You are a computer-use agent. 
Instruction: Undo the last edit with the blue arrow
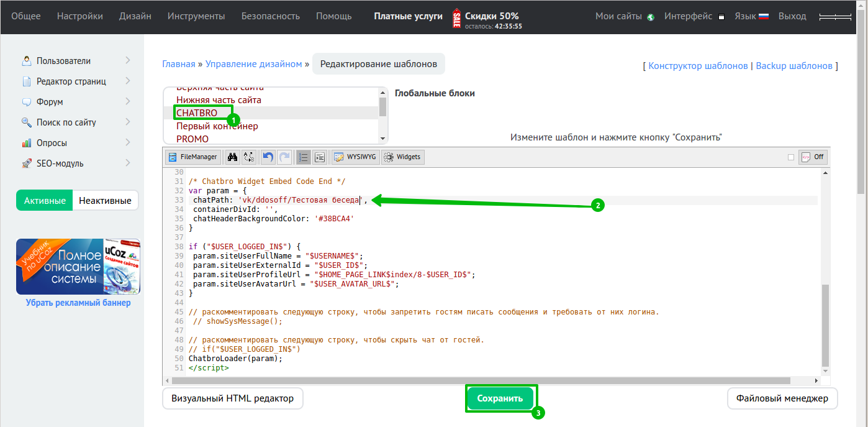pos(268,157)
